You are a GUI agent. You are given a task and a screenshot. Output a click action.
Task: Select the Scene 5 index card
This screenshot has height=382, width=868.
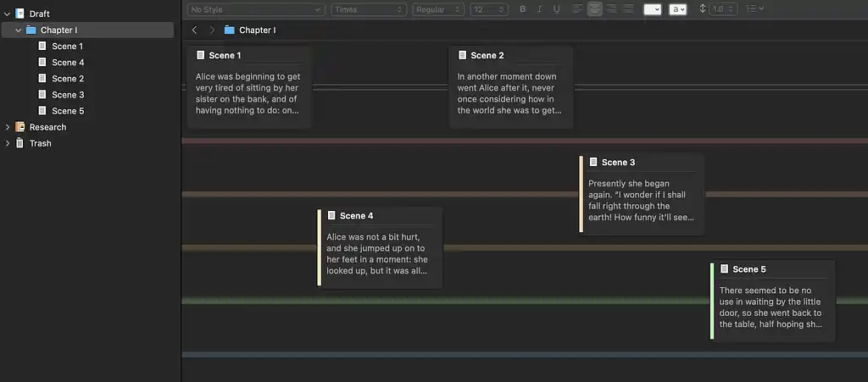point(773,302)
